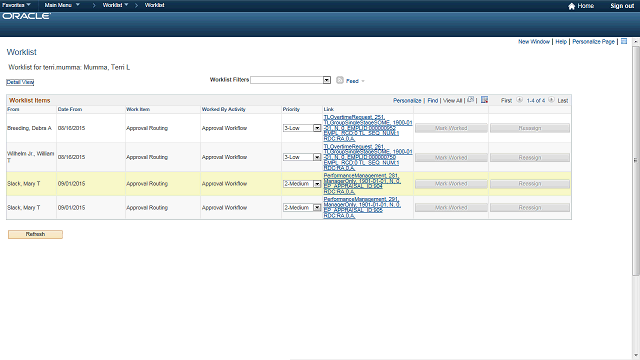Mark Worked in highlighted Slack, Mary row

tap(451, 184)
